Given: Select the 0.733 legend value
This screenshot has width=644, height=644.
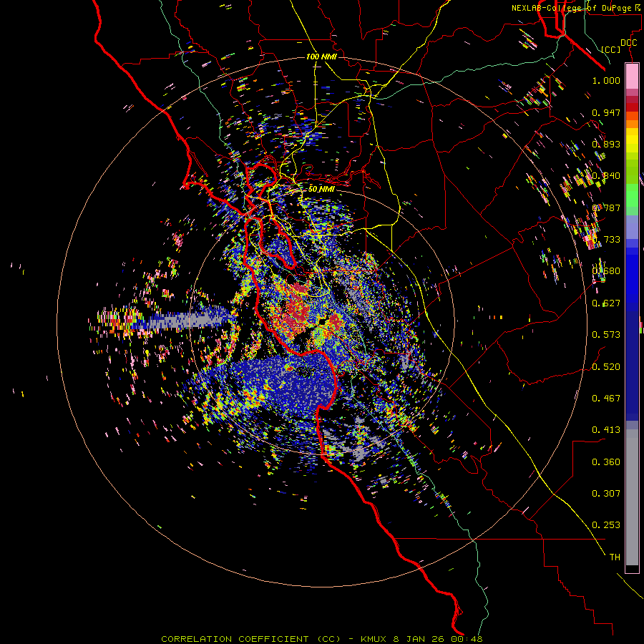Looking at the screenshot, I should [606, 240].
